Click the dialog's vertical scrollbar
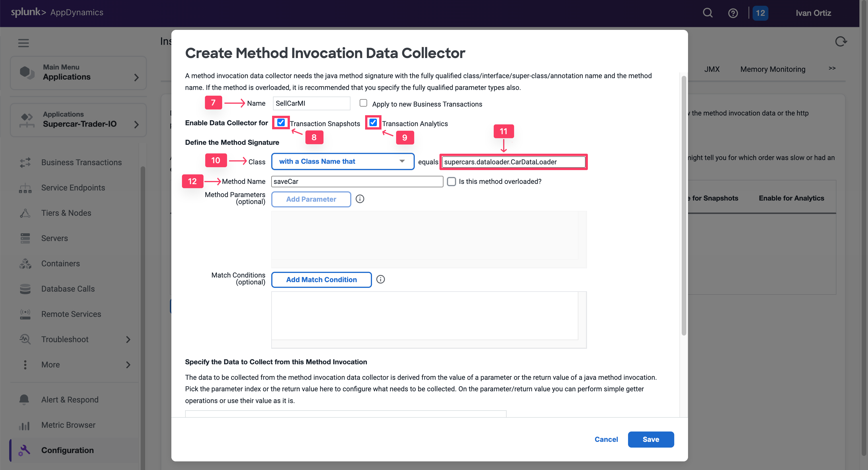The height and width of the screenshot is (470, 868). (684, 206)
